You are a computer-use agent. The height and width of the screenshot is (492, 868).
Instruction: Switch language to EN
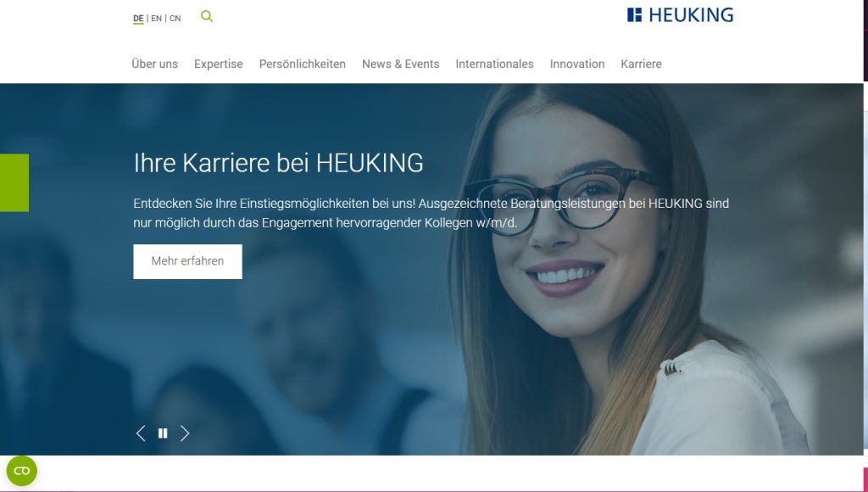157,19
